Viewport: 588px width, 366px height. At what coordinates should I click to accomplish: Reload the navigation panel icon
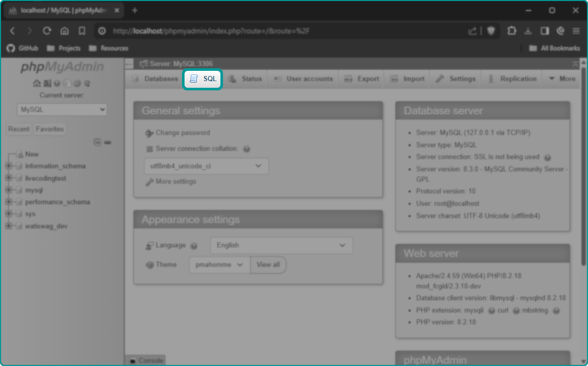[x=87, y=83]
